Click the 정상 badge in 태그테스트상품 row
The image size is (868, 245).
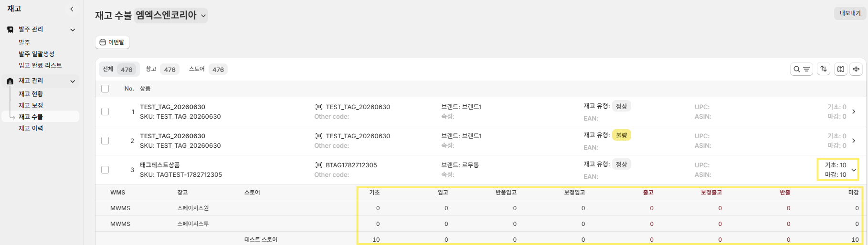click(x=621, y=164)
